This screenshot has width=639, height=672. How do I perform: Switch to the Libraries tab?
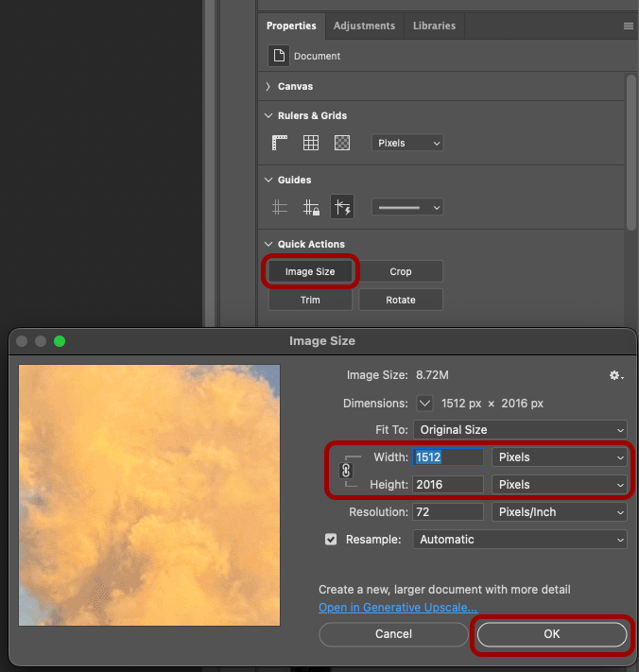[434, 26]
